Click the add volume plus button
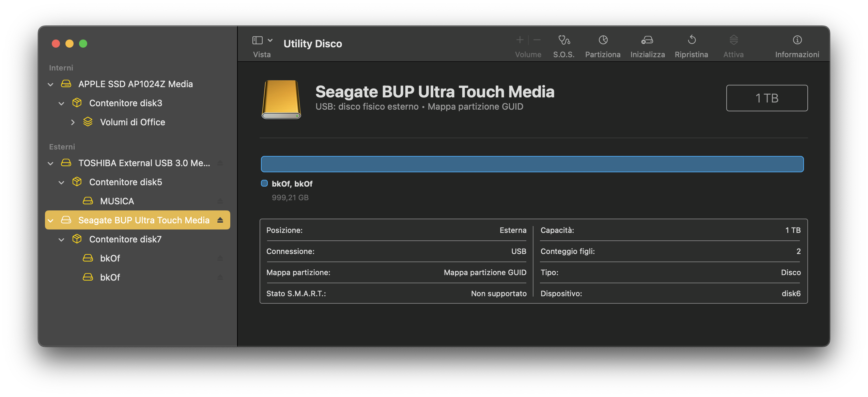The height and width of the screenshot is (397, 868). pos(520,40)
